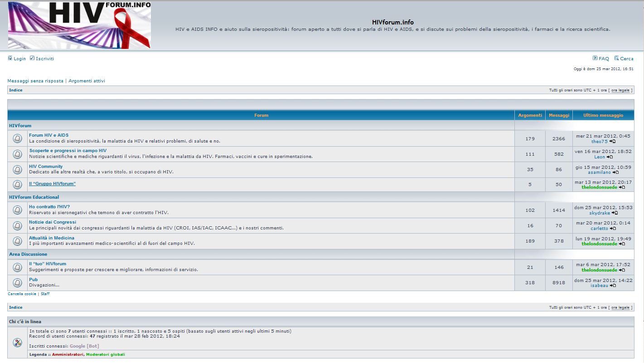
Task: Click the Iscriviti register icon
Action: 32,58
